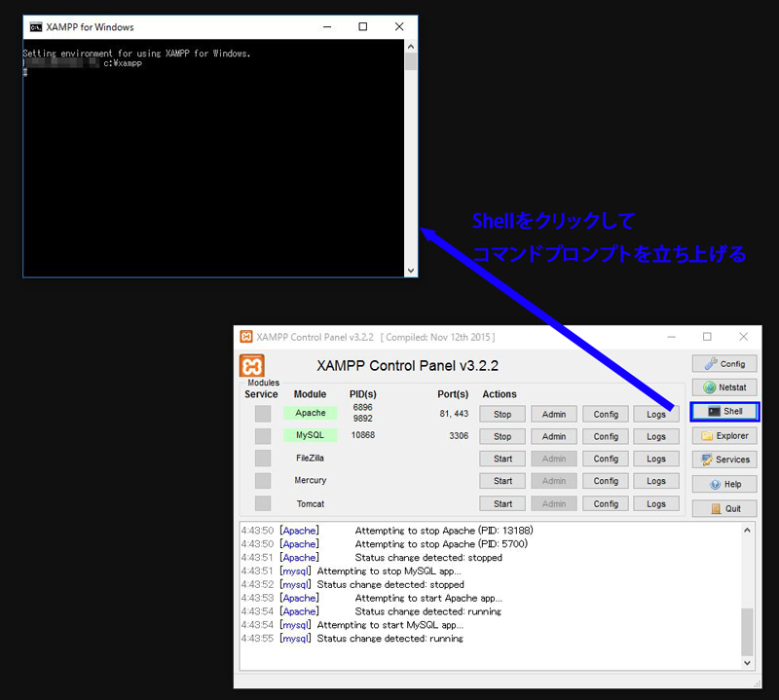Open FileZilla Config menu
The height and width of the screenshot is (700, 779).
606,460
